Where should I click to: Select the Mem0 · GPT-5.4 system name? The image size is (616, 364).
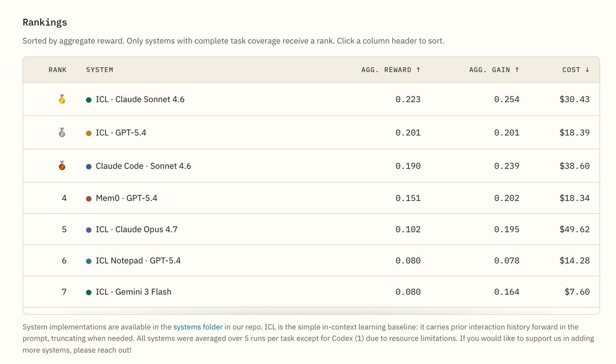point(126,198)
